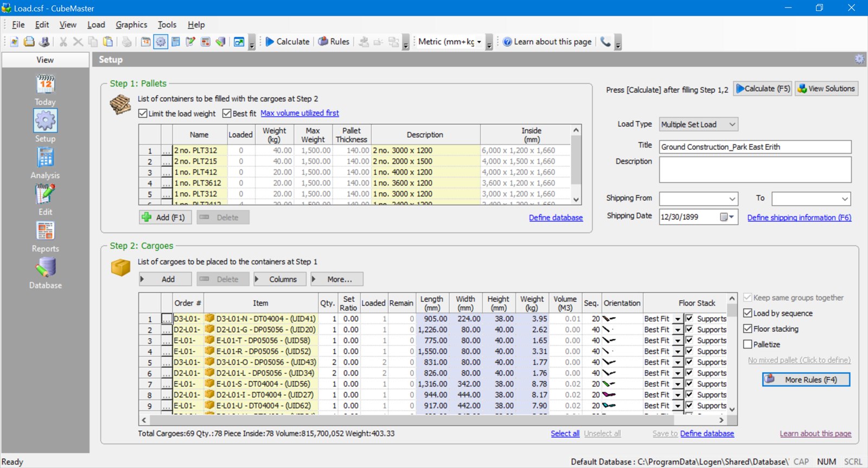Screen dimensions: 868x468
Task: Open Database view in sidebar
Action: pyautogui.click(x=45, y=274)
